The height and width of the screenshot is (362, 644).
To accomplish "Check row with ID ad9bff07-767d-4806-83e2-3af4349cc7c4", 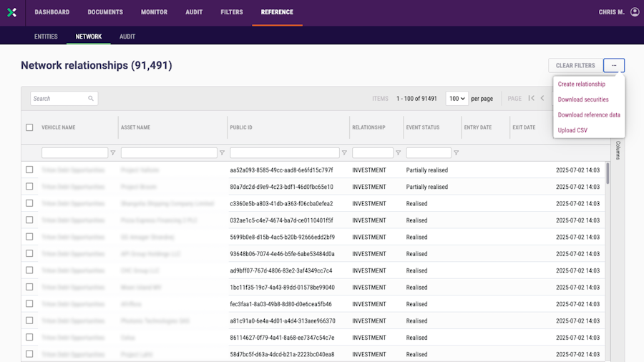I will (x=29, y=270).
